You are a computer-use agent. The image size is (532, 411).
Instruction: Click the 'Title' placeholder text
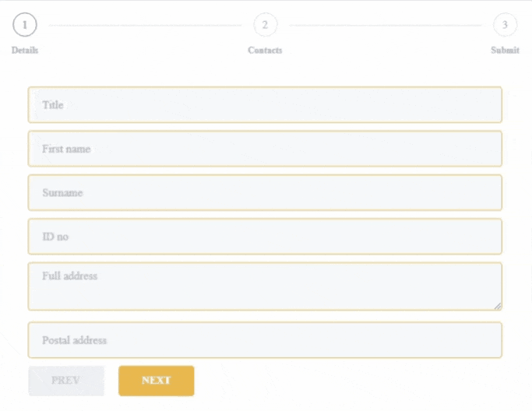(x=52, y=104)
